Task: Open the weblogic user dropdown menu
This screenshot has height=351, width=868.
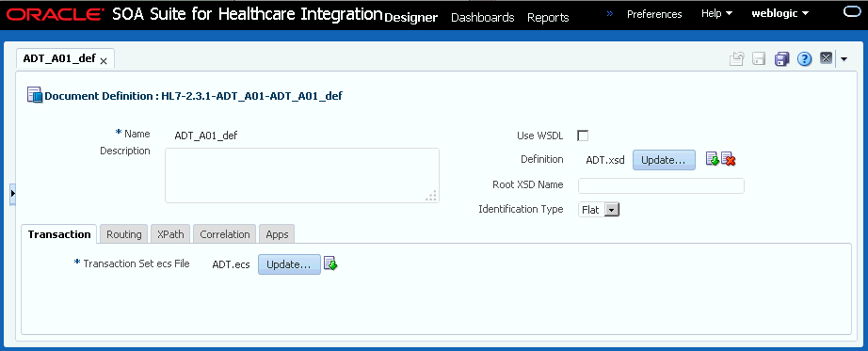Action: click(780, 13)
